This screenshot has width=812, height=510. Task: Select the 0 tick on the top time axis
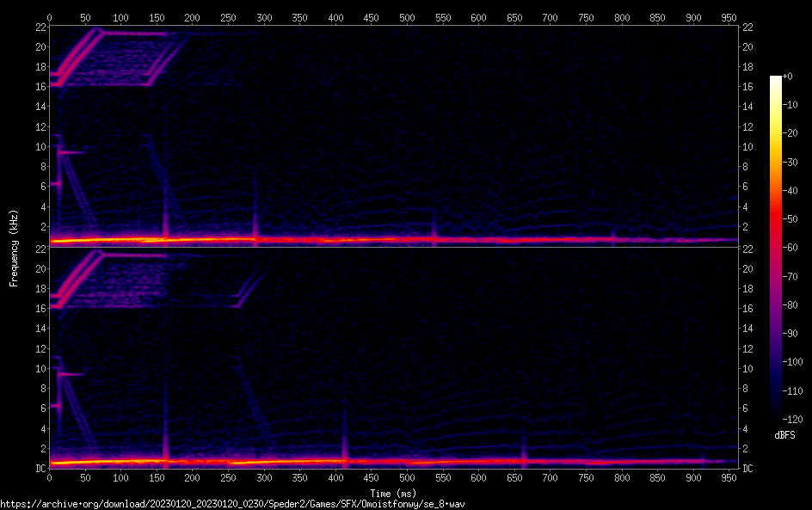(50, 16)
